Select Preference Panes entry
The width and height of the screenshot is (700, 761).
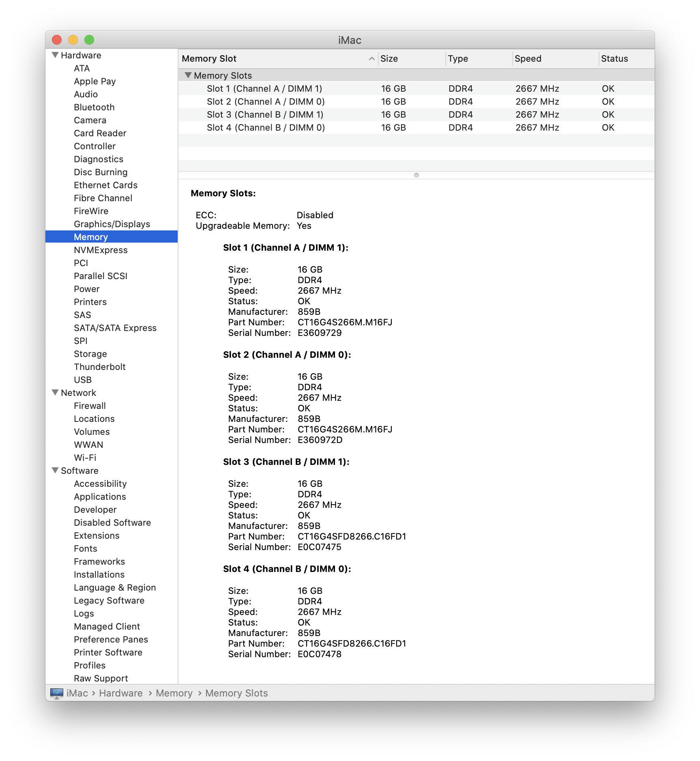[x=111, y=639]
